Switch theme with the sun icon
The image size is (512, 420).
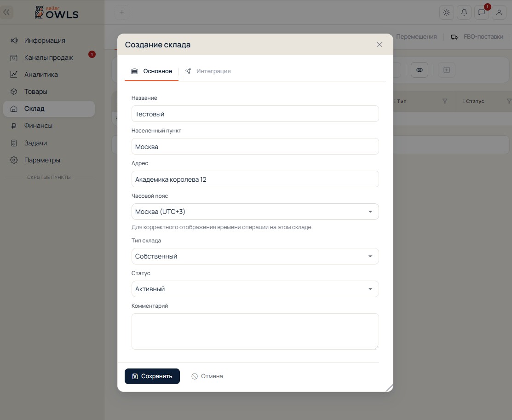click(x=447, y=12)
